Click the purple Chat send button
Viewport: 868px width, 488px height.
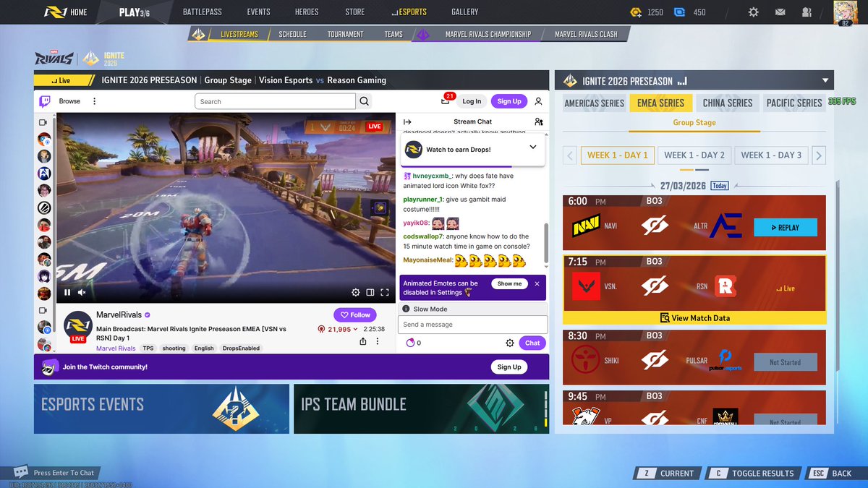(x=532, y=343)
